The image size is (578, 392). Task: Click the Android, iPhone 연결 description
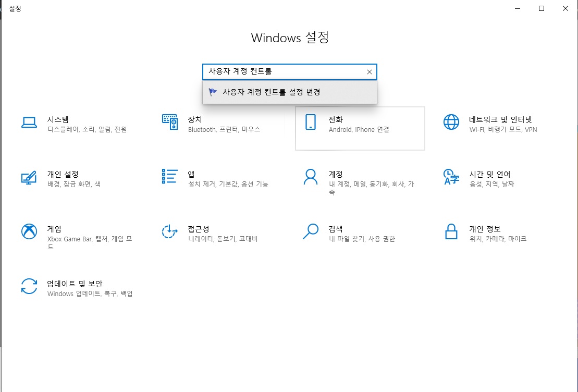tap(359, 129)
